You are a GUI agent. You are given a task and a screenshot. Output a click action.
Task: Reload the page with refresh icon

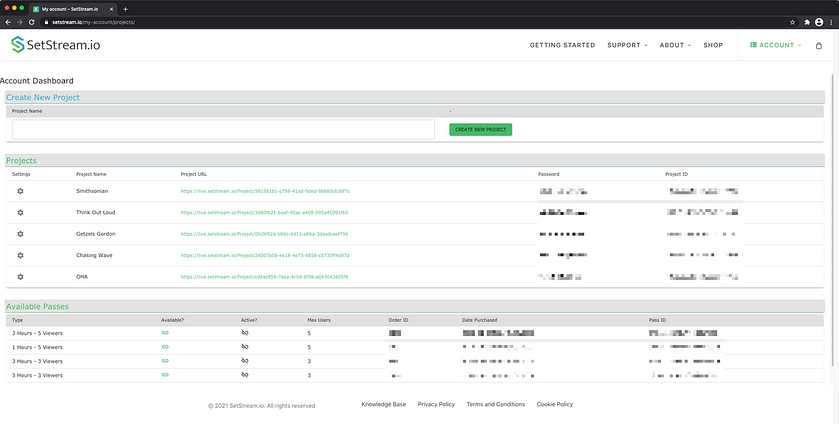(32, 22)
